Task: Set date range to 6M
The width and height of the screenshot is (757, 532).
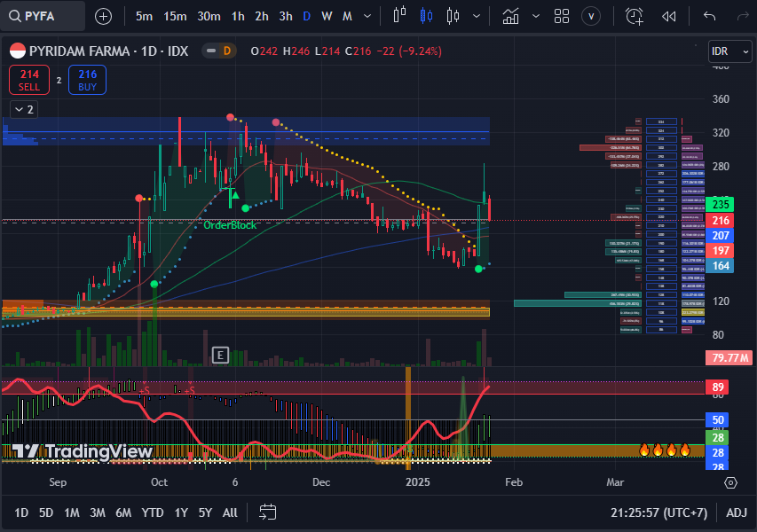Action: tap(123, 512)
